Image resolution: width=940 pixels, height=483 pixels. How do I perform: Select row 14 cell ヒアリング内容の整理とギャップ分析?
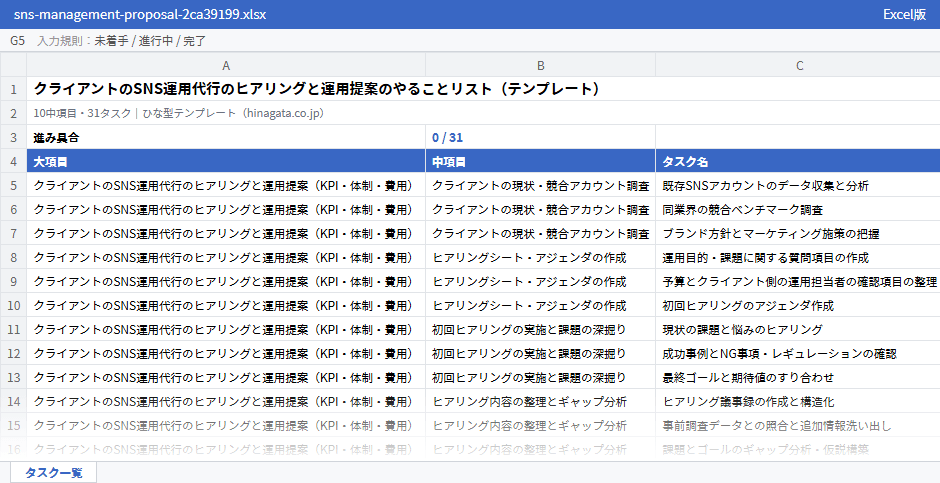coord(540,401)
